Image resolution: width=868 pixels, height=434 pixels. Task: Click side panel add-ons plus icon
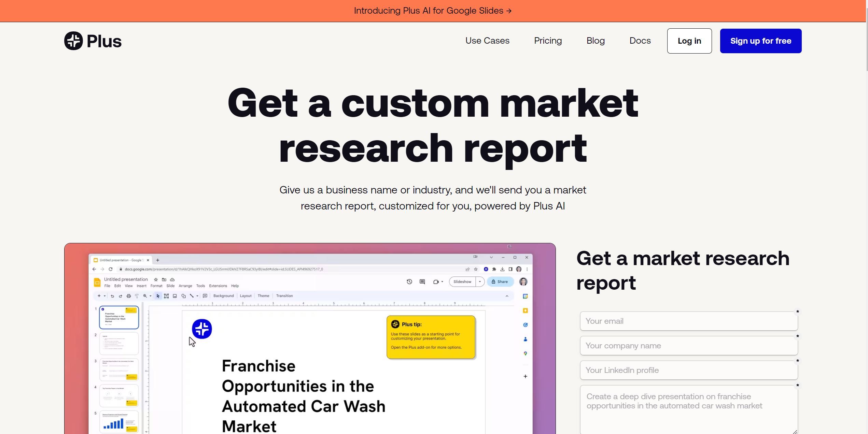tap(525, 376)
